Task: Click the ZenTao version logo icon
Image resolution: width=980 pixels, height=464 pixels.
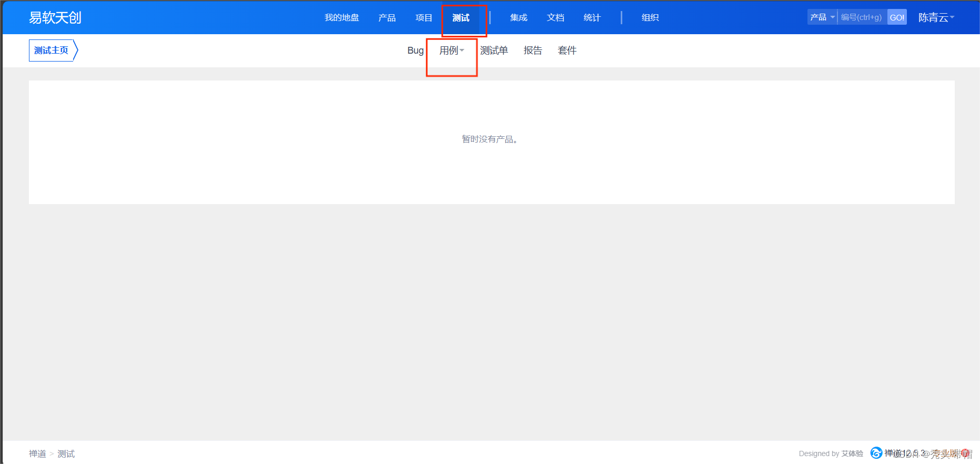Action: (876, 453)
